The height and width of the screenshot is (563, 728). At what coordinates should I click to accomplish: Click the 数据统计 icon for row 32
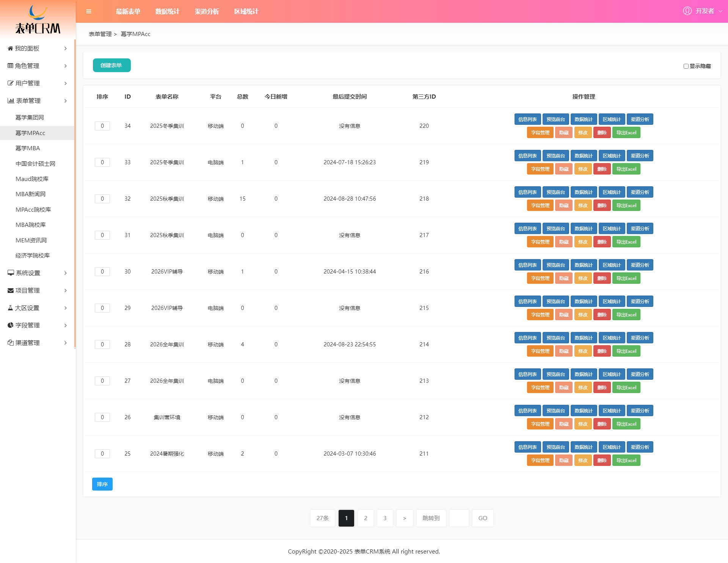click(x=583, y=192)
